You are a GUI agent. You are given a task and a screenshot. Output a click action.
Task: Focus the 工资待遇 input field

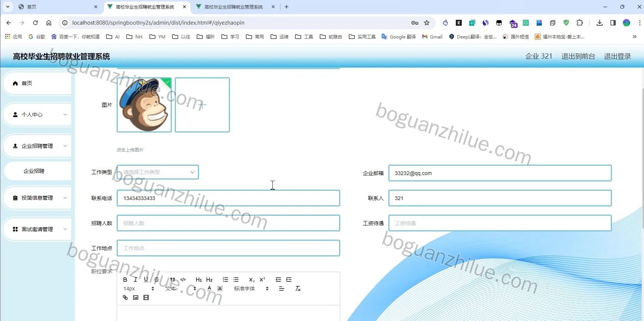(x=500, y=223)
